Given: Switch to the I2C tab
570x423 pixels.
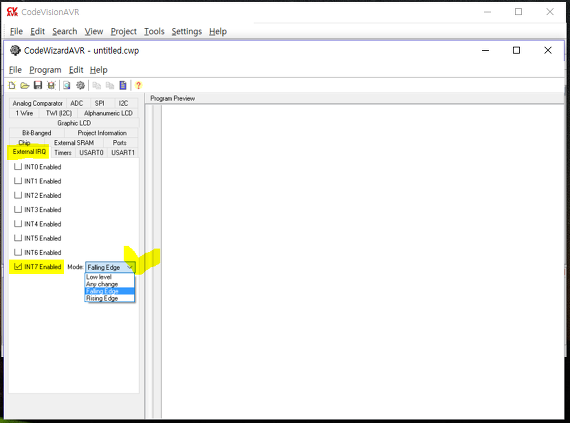Looking at the screenshot, I should (x=123, y=103).
